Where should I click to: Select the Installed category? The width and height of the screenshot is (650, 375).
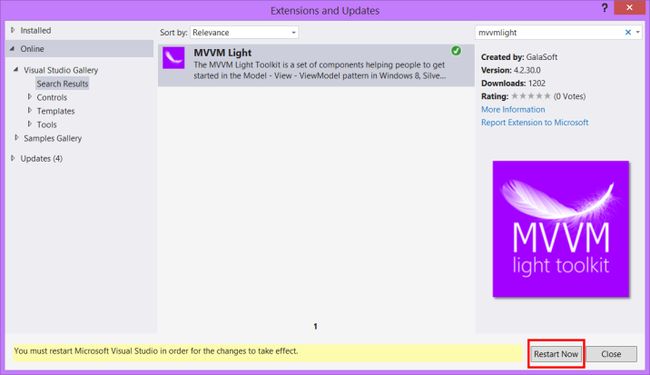coord(36,30)
